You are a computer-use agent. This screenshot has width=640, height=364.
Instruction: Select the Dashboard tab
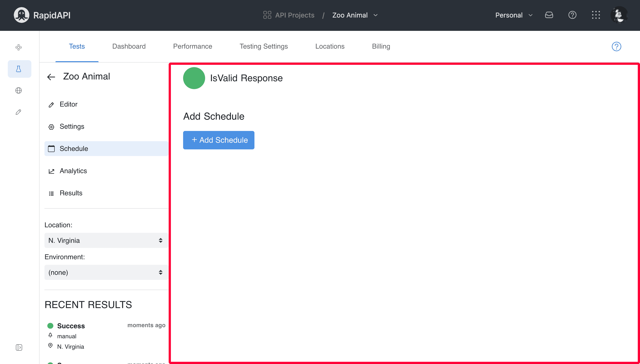click(x=129, y=46)
